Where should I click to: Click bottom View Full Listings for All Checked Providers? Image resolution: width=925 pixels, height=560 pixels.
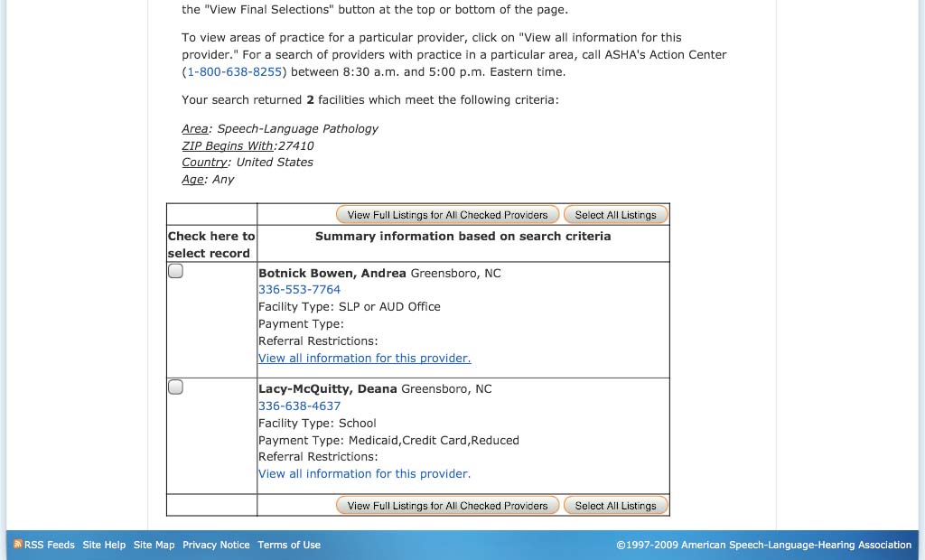(x=447, y=506)
